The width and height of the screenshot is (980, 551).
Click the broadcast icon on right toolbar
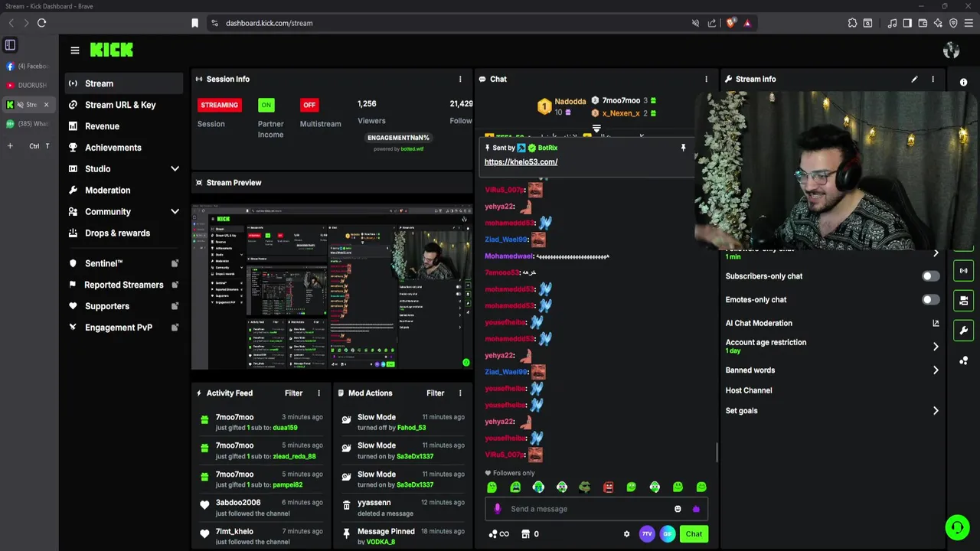963,270
